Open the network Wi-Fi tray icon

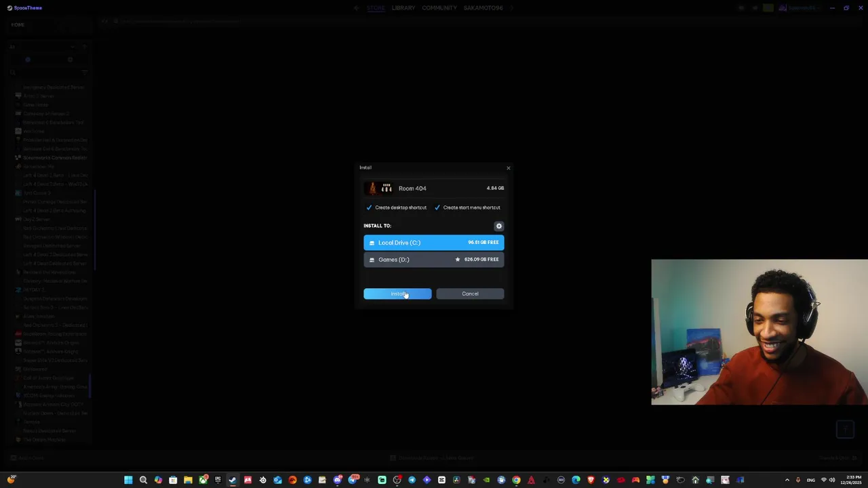(x=824, y=480)
